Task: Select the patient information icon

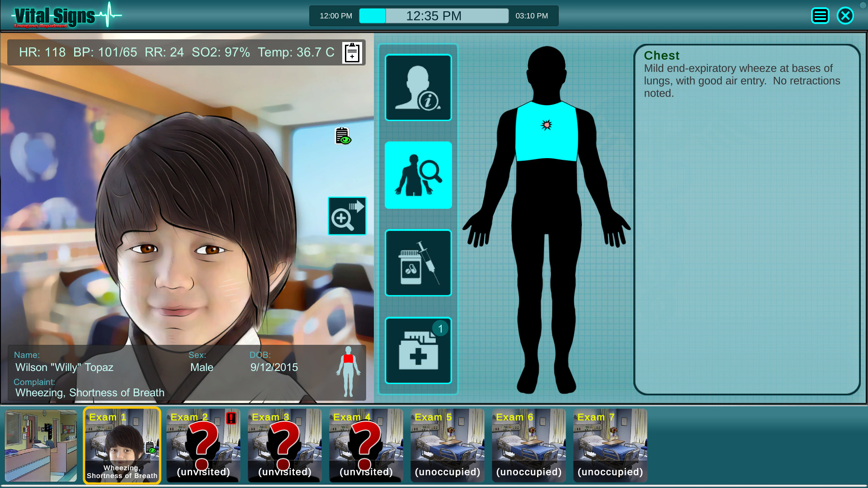Action: click(418, 87)
